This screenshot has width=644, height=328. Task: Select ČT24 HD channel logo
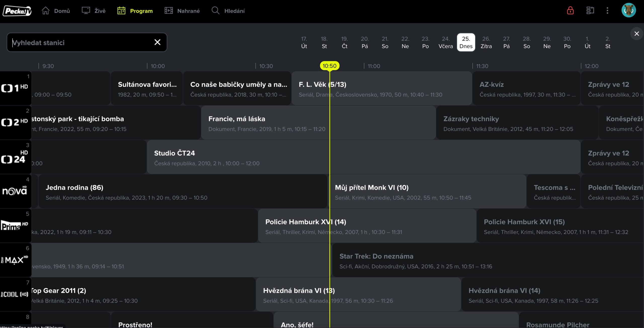[x=16, y=157]
